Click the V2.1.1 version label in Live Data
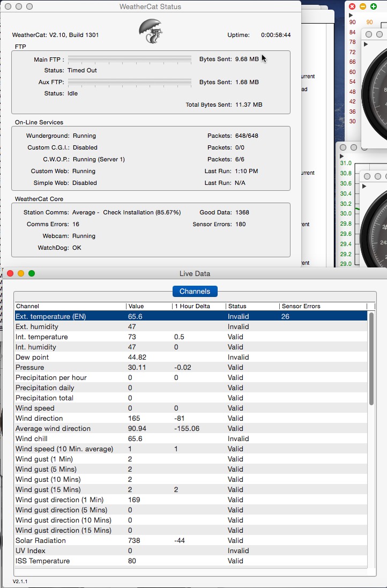Viewport: 387px width, 588px height. coord(20,581)
